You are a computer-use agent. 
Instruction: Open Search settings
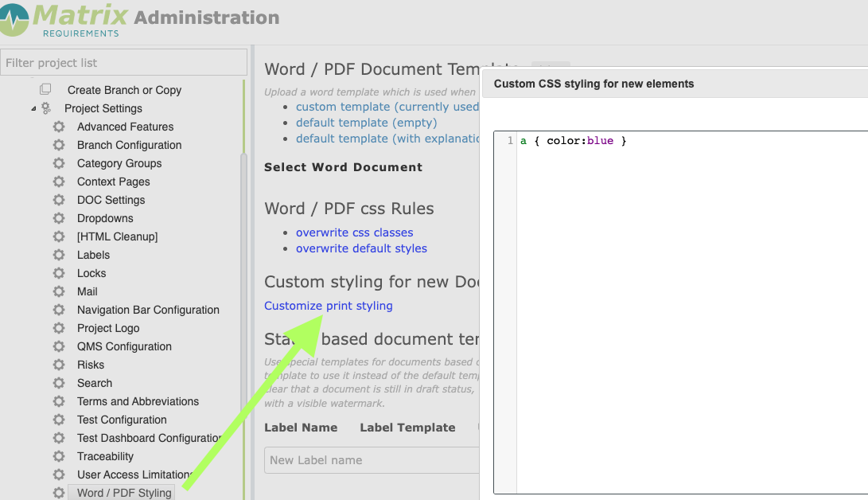pos(94,382)
